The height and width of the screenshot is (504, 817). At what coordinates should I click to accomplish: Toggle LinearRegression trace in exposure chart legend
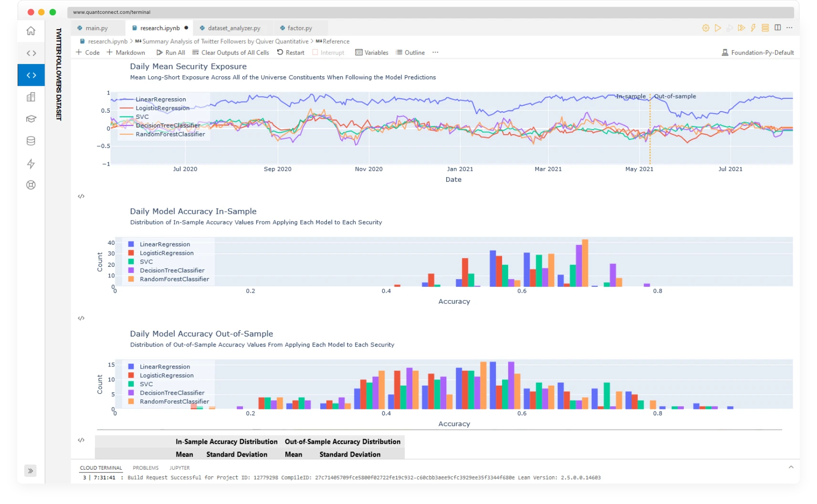[160, 99]
